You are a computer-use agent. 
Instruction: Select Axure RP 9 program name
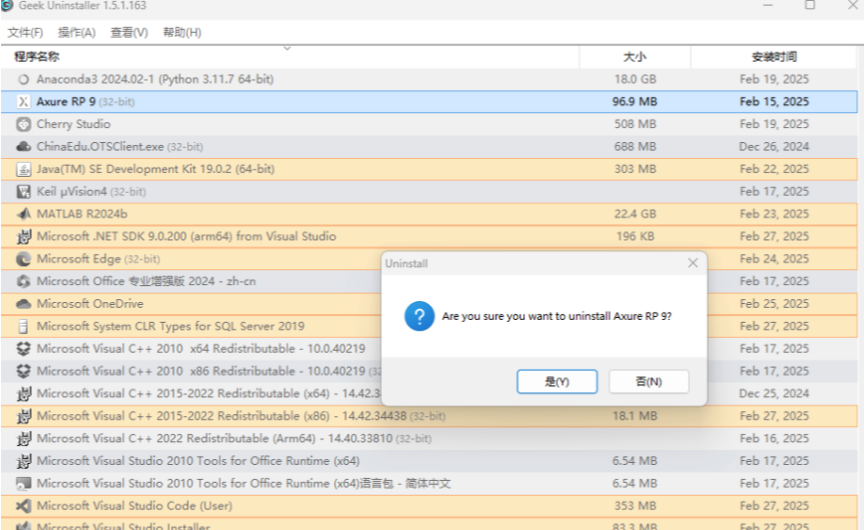[66, 102]
